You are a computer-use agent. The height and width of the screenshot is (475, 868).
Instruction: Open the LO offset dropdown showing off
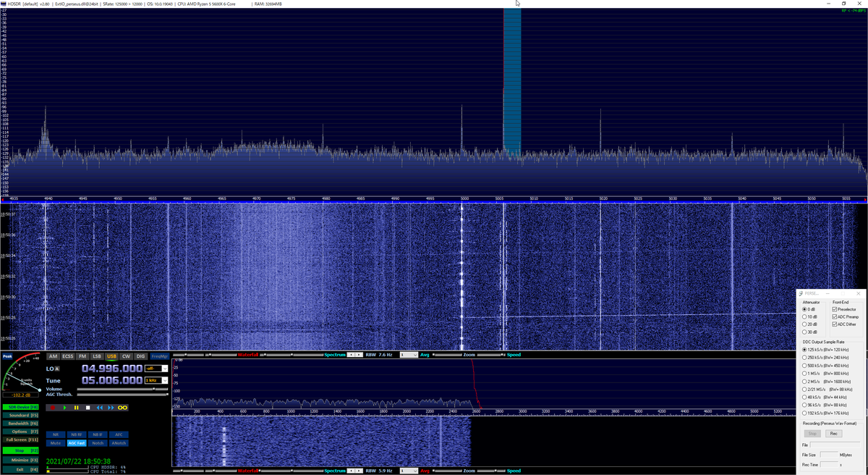[x=156, y=369]
